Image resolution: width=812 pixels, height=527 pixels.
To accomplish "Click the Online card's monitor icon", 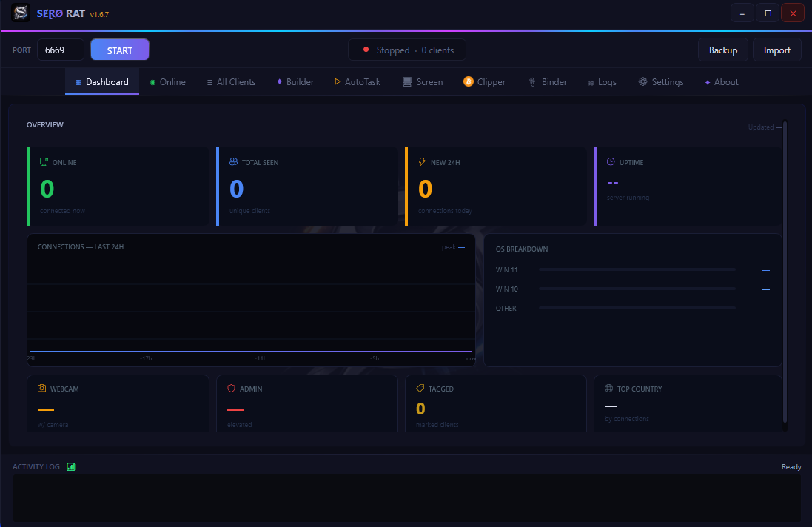I will (44, 162).
